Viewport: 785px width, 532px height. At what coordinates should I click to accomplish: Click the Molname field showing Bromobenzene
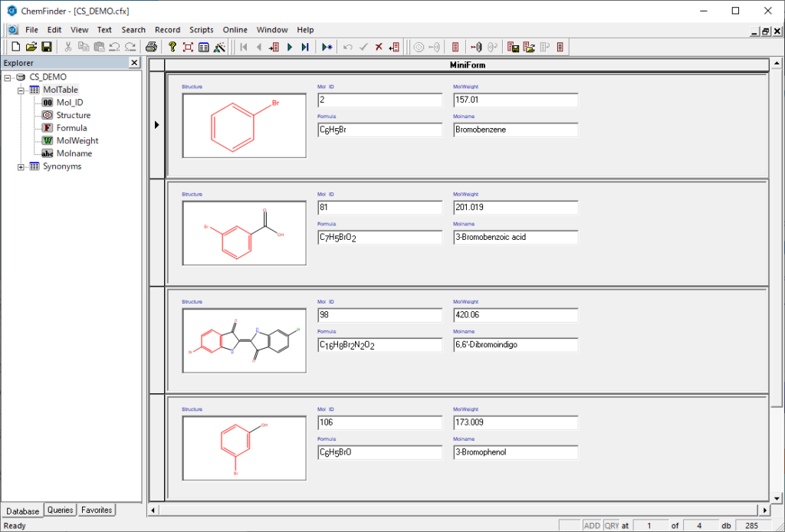(515, 130)
